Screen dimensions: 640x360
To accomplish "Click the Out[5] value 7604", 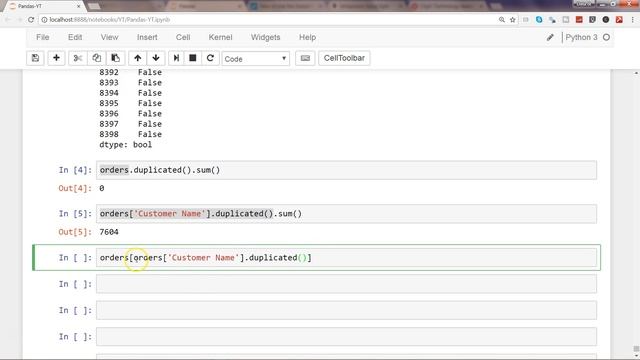I will click(x=109, y=232).
